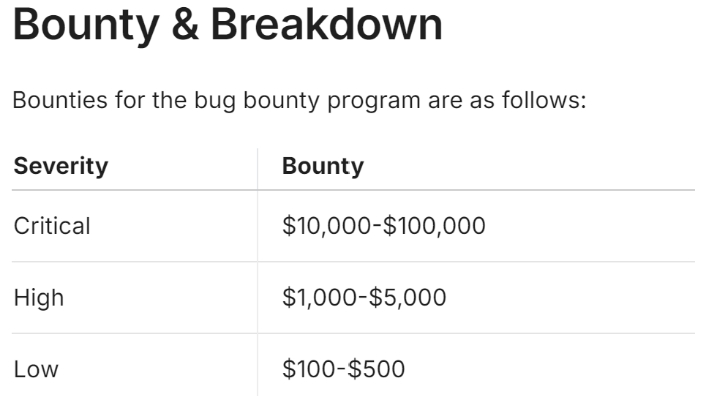Click the Low severity cell
Viewport: 707px width, 396px height.
tap(36, 369)
